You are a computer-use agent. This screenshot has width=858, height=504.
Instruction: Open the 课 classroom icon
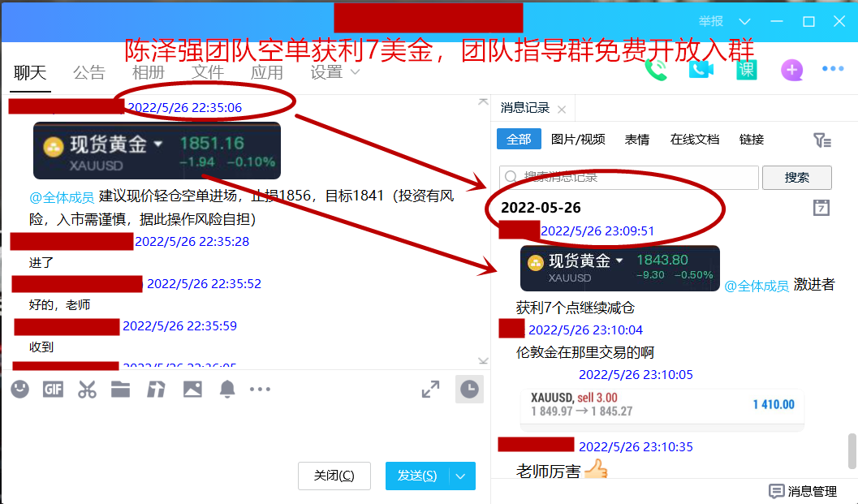click(747, 70)
